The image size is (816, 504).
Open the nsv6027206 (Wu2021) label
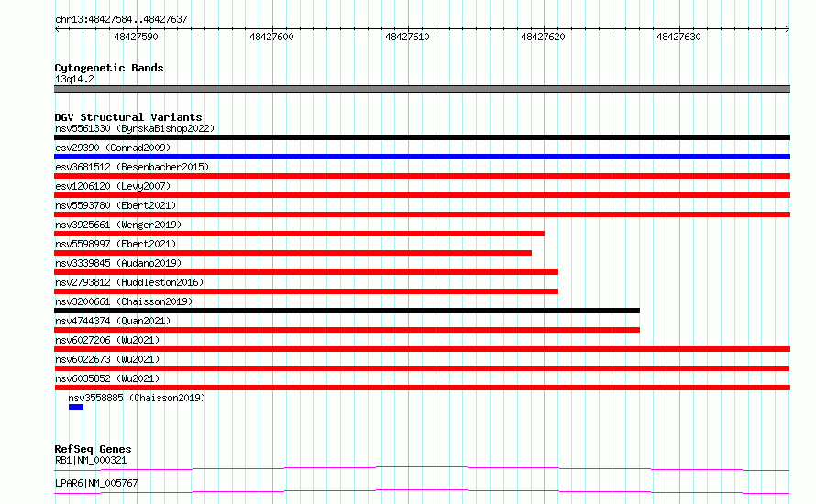(x=107, y=340)
